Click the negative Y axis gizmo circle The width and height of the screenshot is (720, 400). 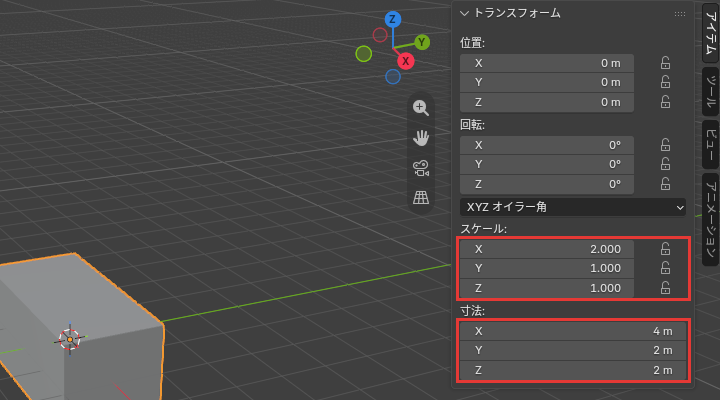coord(364,54)
